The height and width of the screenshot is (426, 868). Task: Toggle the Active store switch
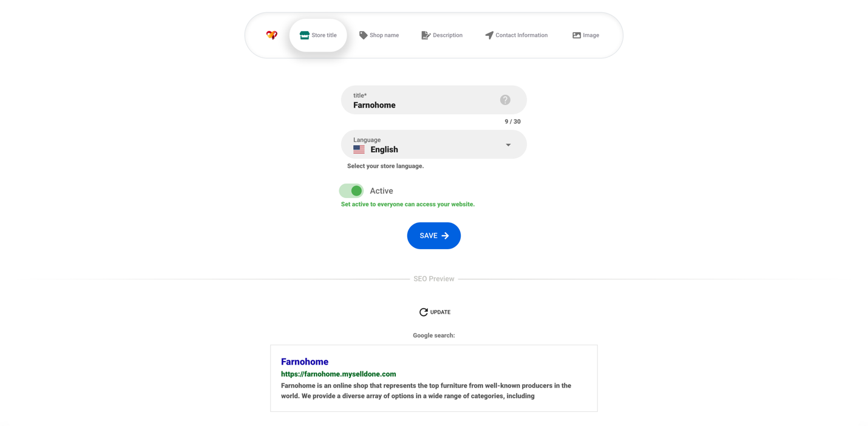click(351, 191)
